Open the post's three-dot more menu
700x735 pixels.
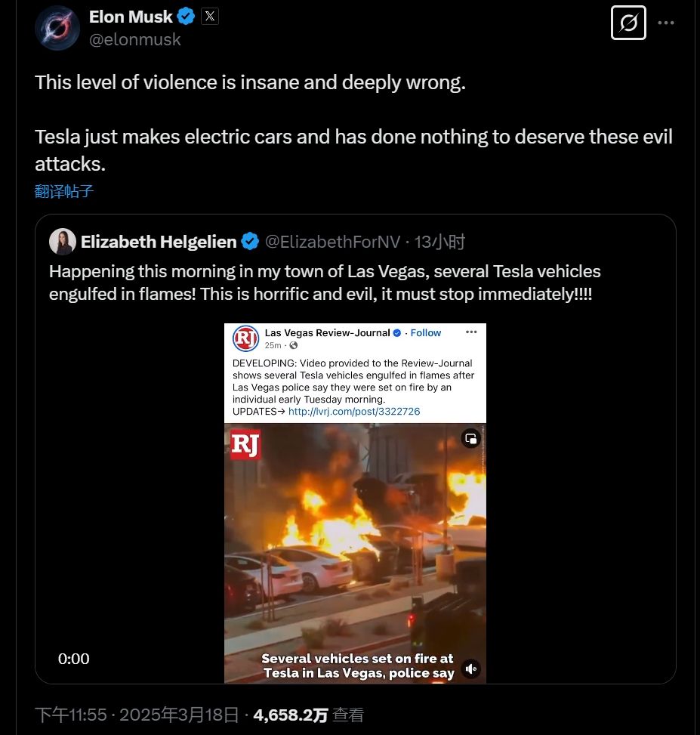pyautogui.click(x=665, y=23)
